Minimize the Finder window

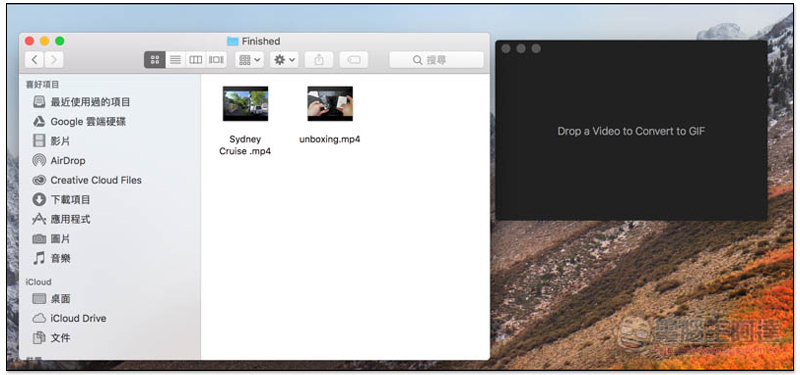(45, 41)
